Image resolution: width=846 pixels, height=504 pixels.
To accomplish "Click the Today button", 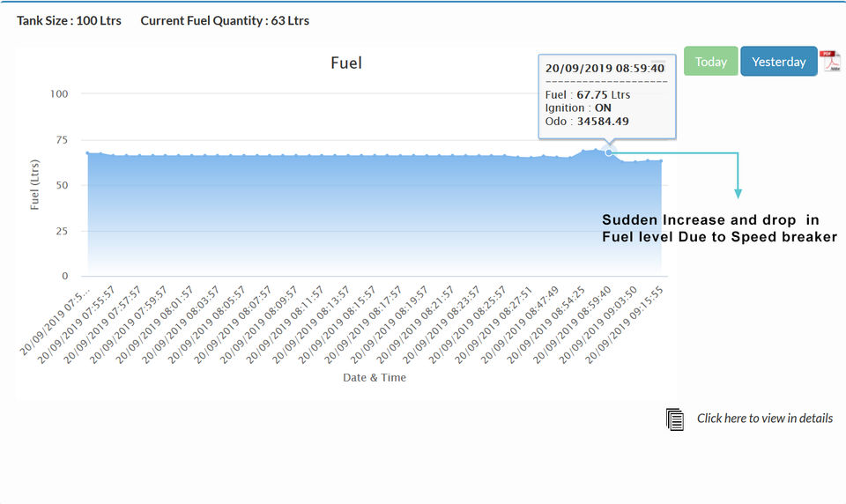I will tap(710, 62).
